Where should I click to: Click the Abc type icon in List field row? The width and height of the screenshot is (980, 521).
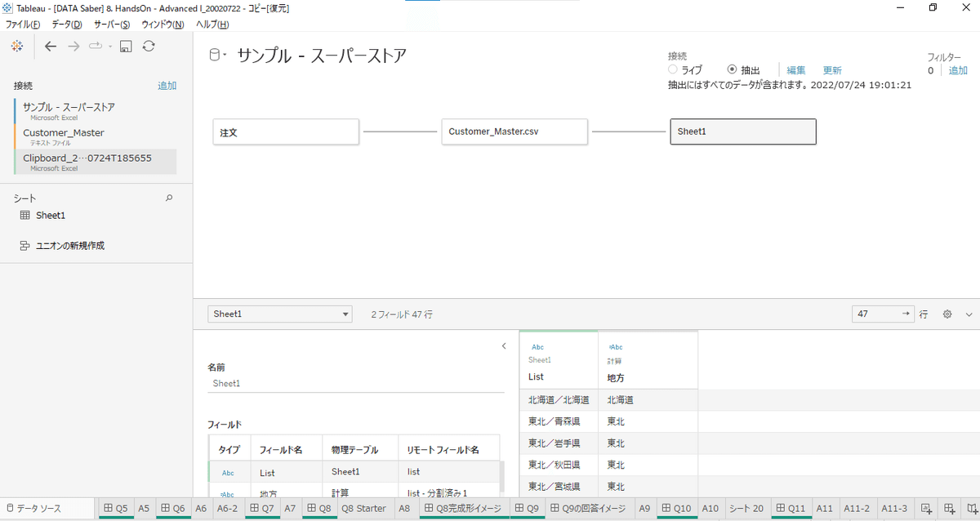click(x=229, y=472)
